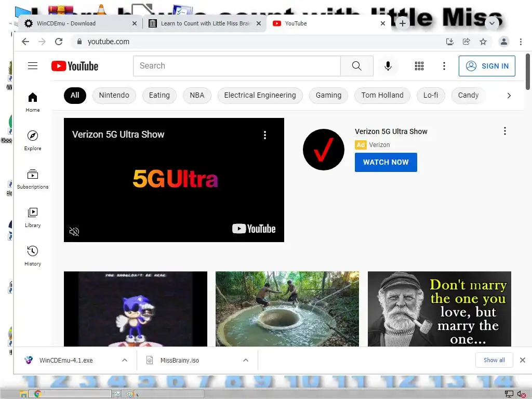Image resolution: width=532 pixels, height=399 pixels.
Task: Go back in browser
Action: click(x=25, y=42)
